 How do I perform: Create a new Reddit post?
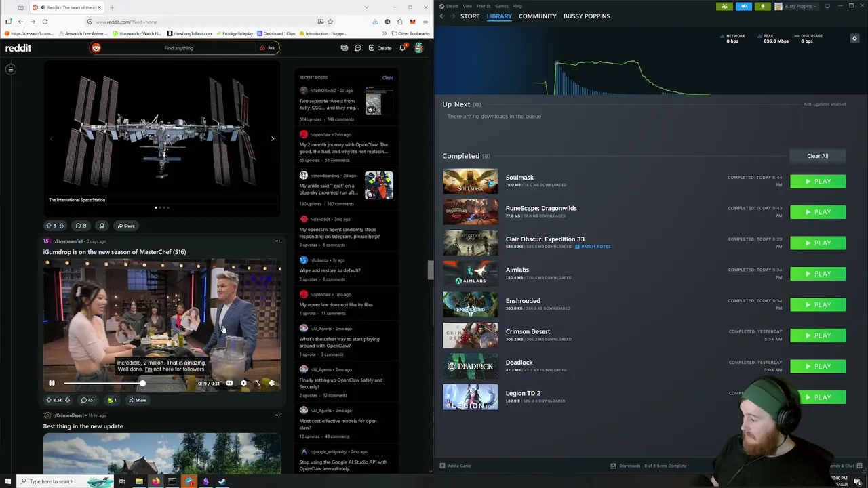pyautogui.click(x=380, y=48)
